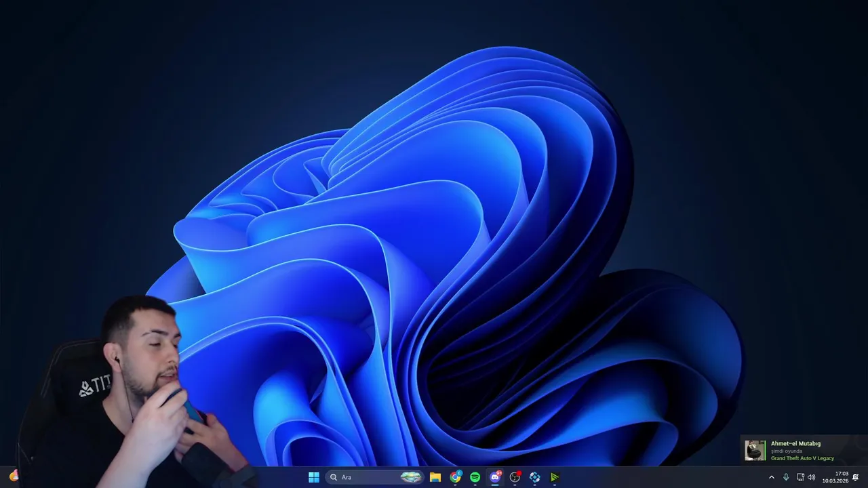Open File Explorer from the taskbar
Viewport: 868px width, 488px height.
click(x=435, y=477)
